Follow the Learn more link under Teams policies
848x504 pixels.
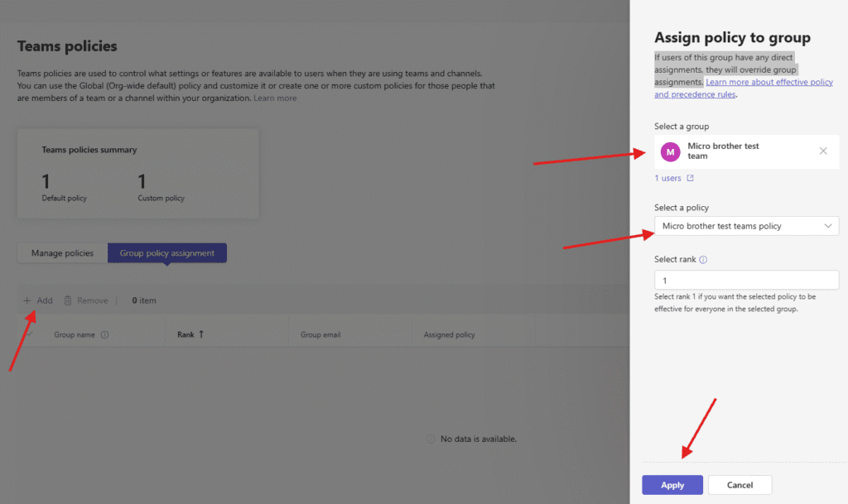point(275,98)
